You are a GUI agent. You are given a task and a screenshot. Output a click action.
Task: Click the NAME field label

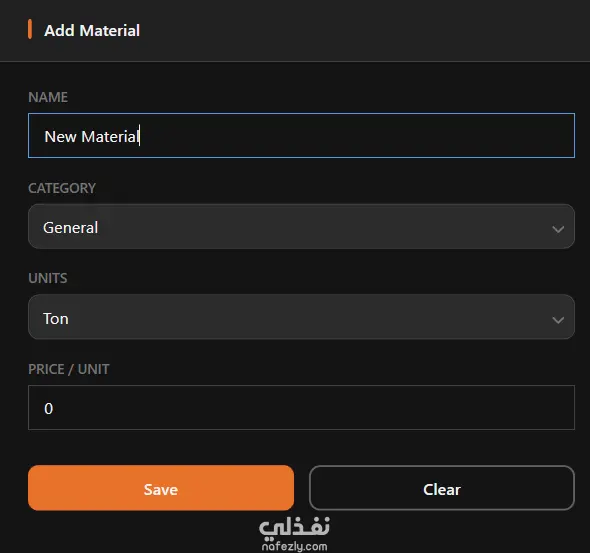[48, 97]
